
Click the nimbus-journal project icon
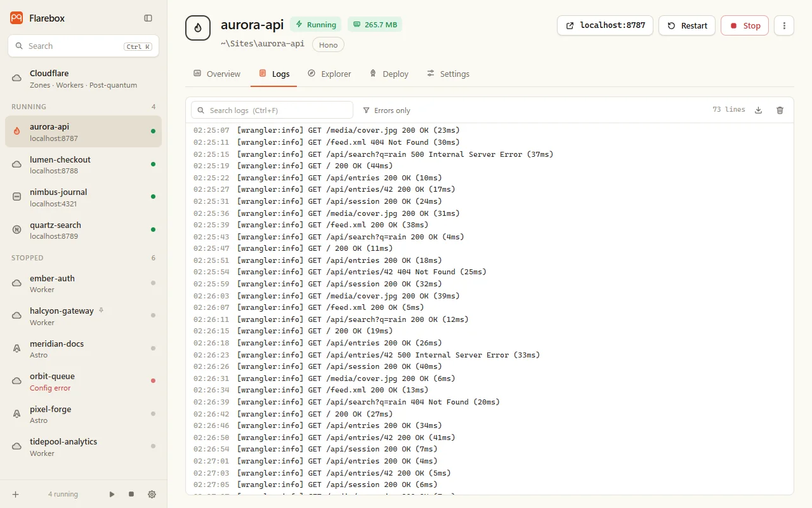click(x=17, y=197)
